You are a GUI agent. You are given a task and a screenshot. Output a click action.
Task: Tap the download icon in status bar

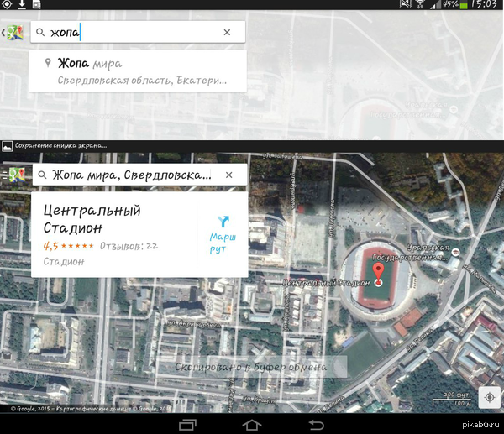(x=23, y=5)
